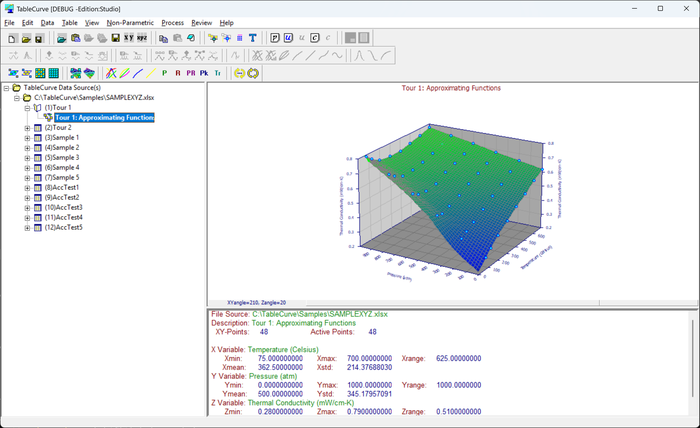Click the teal Tr icon

click(217, 73)
